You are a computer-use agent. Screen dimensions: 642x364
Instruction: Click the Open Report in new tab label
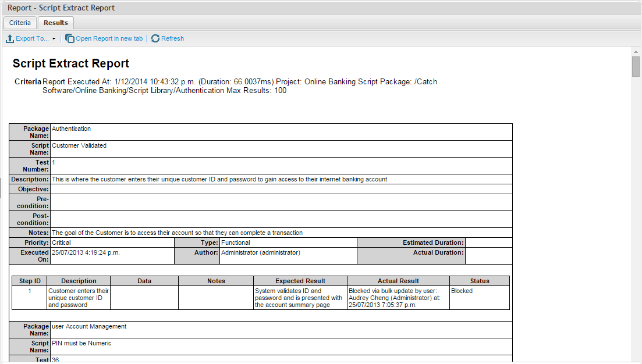tap(109, 38)
